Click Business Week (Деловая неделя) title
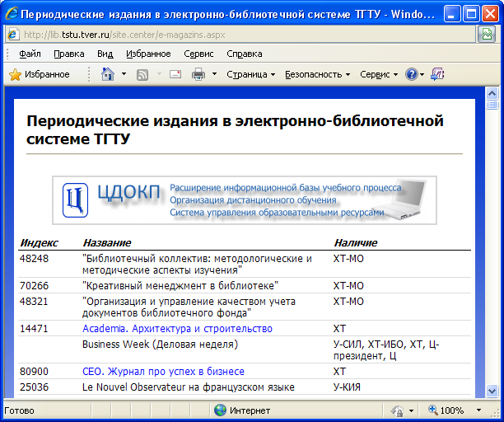Viewport: 504px width, 422px height. (x=160, y=345)
